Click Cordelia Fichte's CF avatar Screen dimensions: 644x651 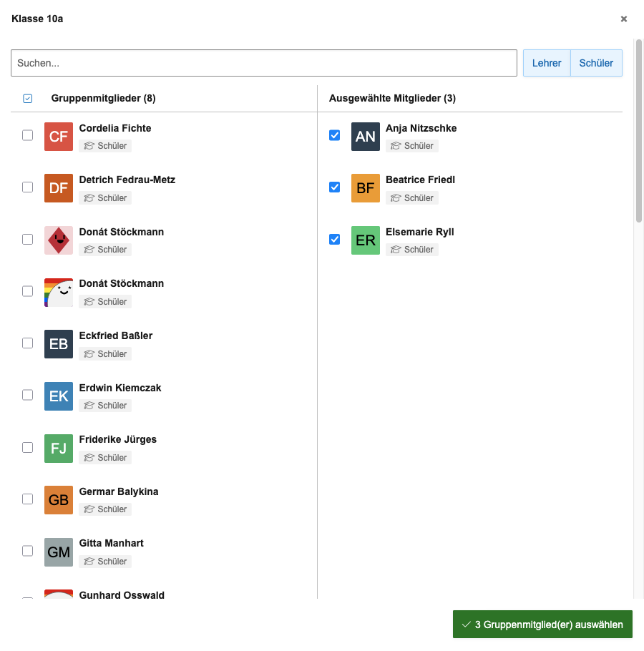pos(59,136)
